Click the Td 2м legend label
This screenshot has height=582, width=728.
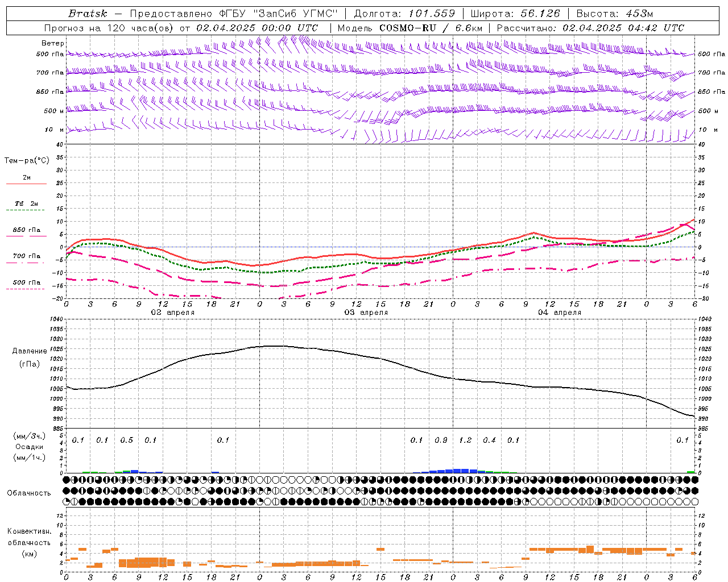tap(26, 203)
